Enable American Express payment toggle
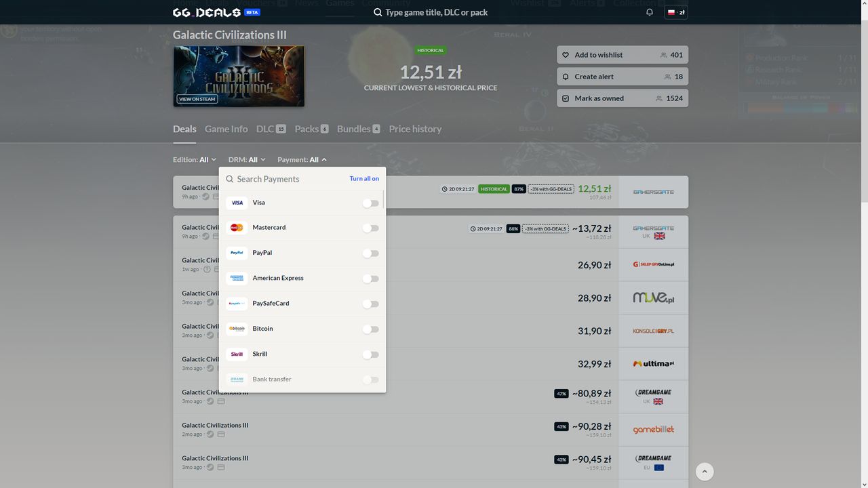Viewport: 868px width, 488px height. [370, 279]
